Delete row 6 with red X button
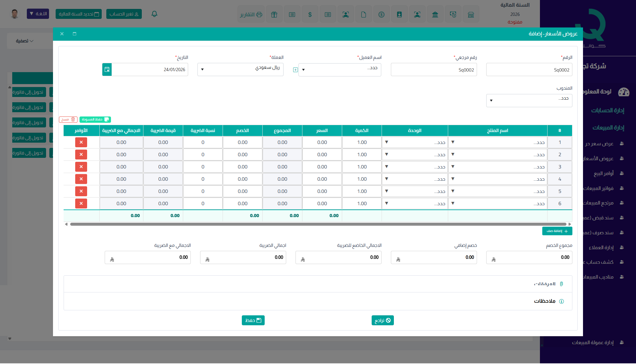Viewport: 636px width, 364px height. click(x=81, y=204)
